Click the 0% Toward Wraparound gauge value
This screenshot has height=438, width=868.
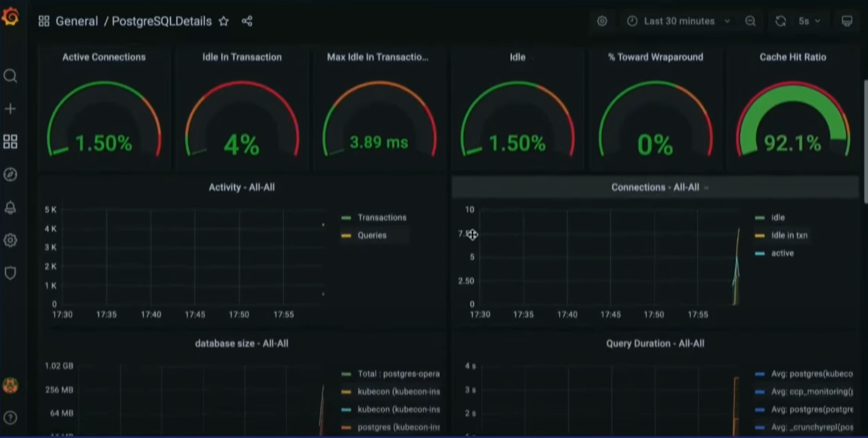click(655, 145)
